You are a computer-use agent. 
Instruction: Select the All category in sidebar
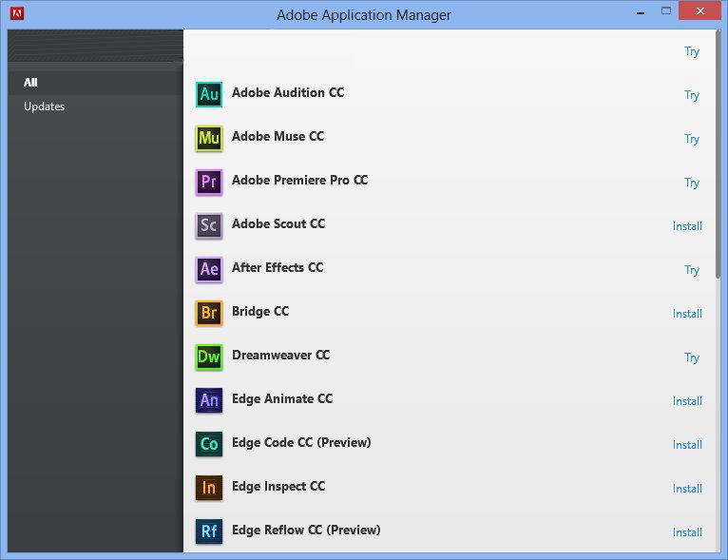[x=30, y=83]
